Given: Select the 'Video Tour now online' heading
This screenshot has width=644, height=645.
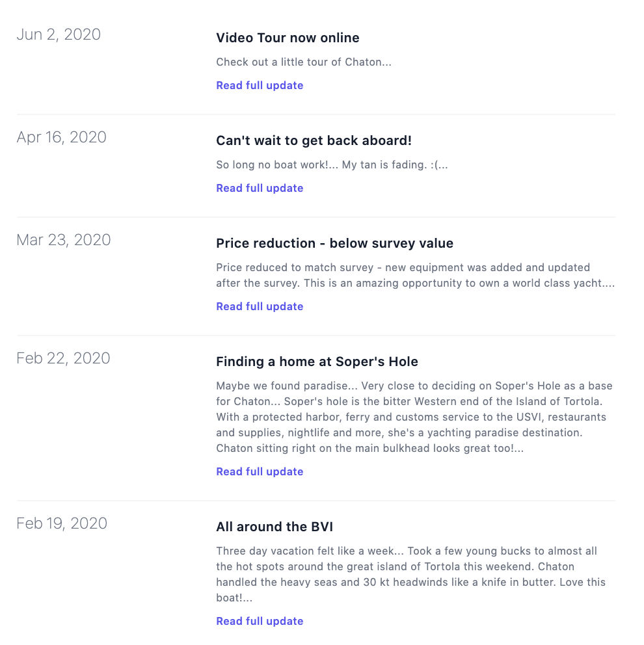Looking at the screenshot, I should (x=288, y=38).
